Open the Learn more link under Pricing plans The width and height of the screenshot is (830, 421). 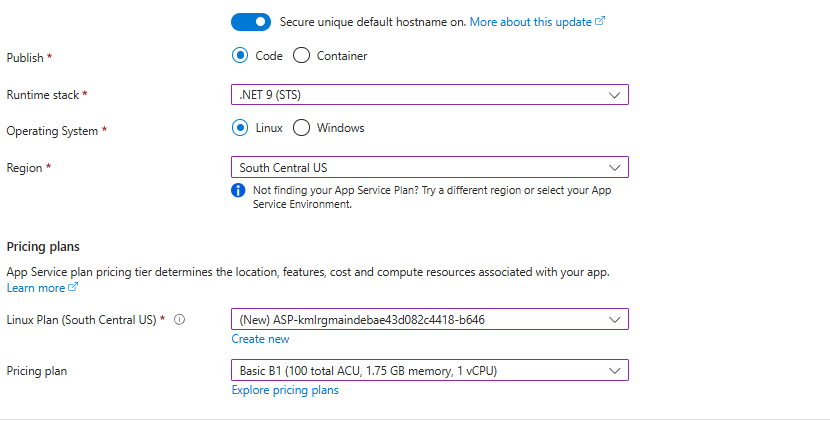tap(35, 288)
